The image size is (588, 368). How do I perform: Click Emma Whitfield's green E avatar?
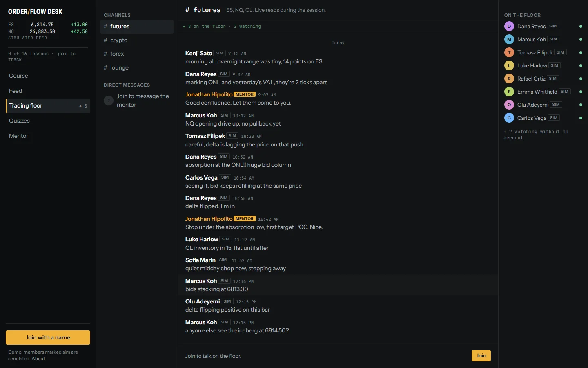(x=509, y=92)
